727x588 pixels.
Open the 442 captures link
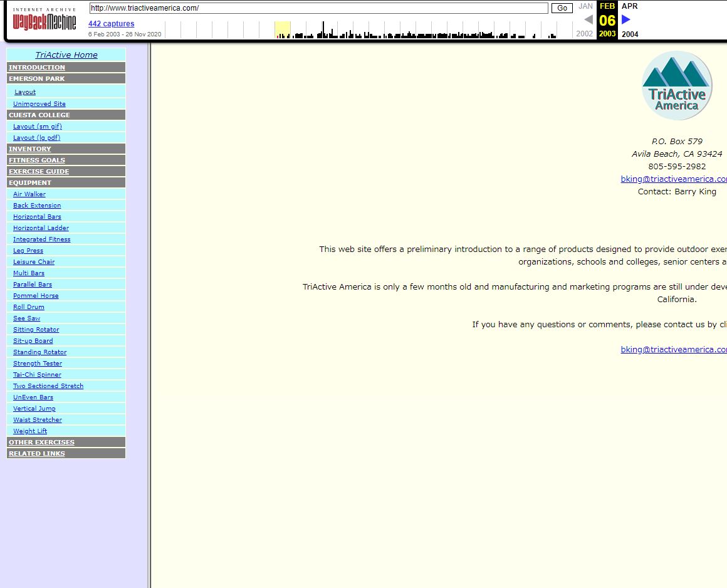pyautogui.click(x=111, y=24)
